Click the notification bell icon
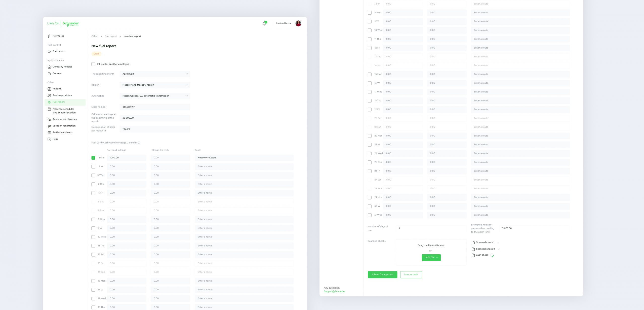Image resolution: width=644 pixels, height=310 pixels. tap(264, 23)
